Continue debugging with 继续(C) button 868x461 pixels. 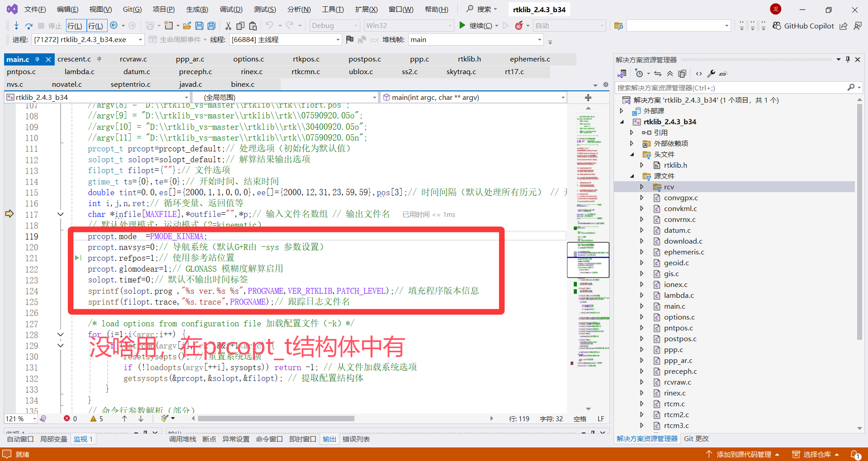point(475,26)
